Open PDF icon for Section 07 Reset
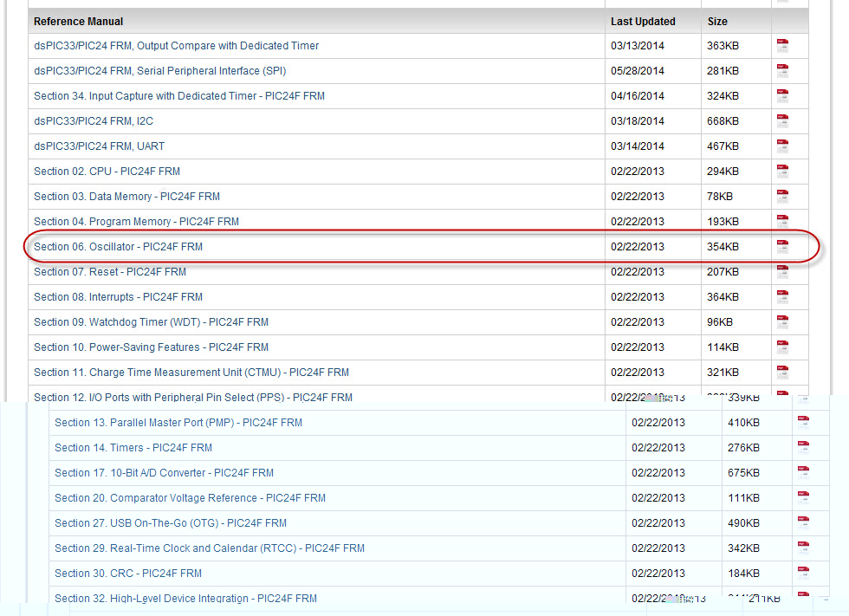The width and height of the screenshot is (849, 616). point(782,272)
